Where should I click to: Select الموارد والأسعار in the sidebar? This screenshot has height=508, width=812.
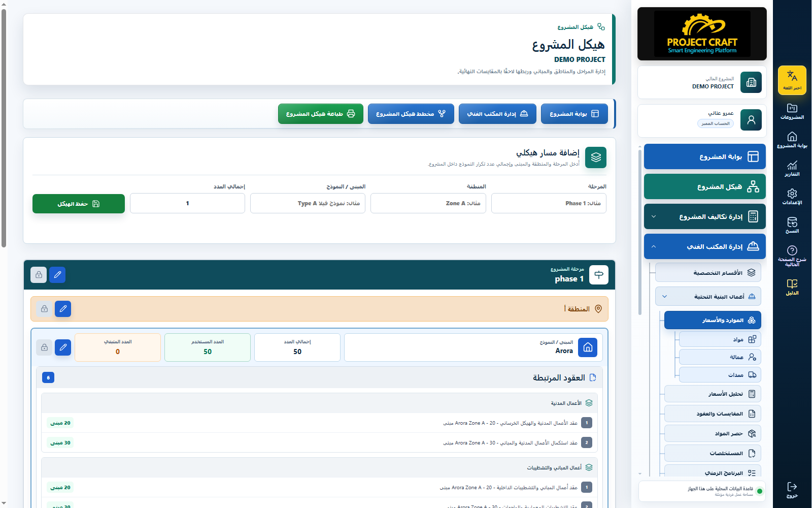713,320
